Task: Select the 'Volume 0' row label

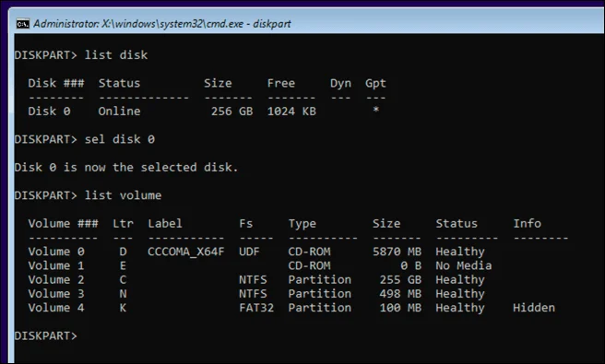Action: pyautogui.click(x=56, y=252)
